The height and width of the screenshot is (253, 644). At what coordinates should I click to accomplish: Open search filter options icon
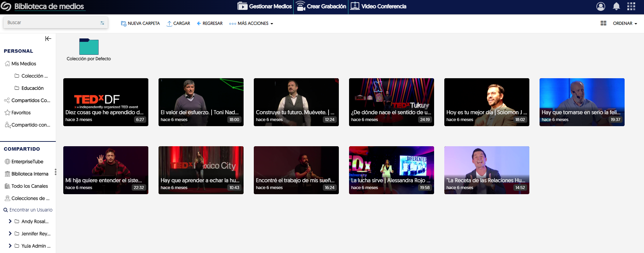[x=102, y=23]
